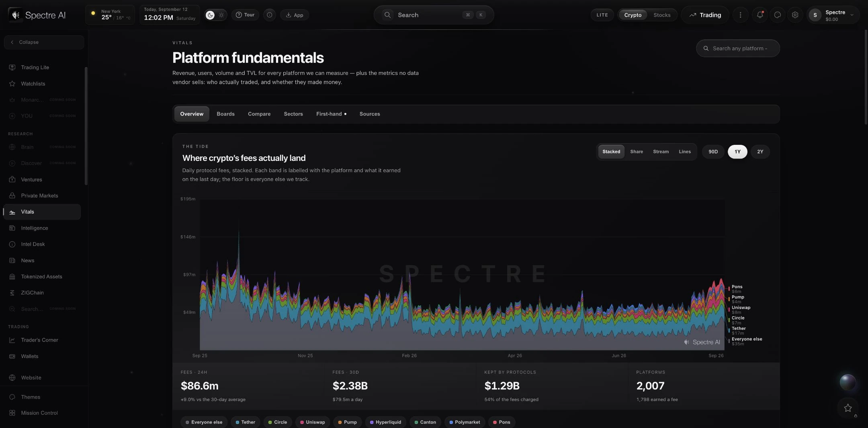
Task: Open Themes in the sidebar
Action: pos(42,397)
